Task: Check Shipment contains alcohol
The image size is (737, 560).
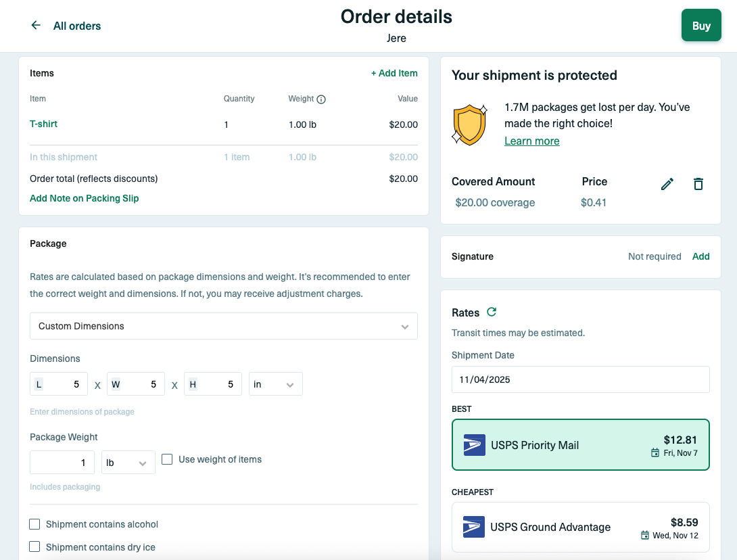Action: (x=34, y=524)
